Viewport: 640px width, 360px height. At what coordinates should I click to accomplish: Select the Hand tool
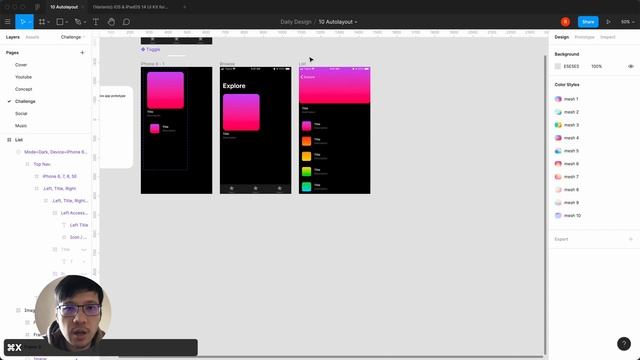[111, 22]
